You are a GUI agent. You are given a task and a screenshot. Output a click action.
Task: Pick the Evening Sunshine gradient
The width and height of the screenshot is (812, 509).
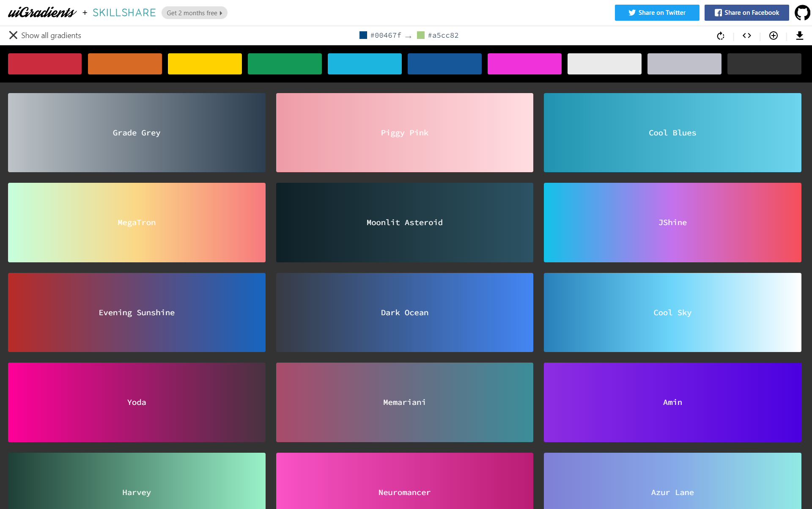tap(137, 313)
